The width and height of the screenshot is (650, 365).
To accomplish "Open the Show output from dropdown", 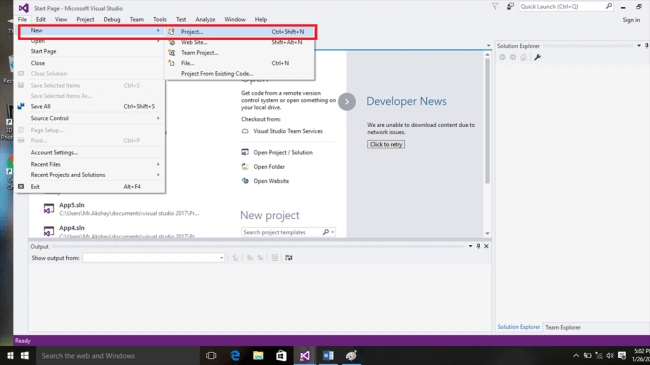I will [153, 258].
